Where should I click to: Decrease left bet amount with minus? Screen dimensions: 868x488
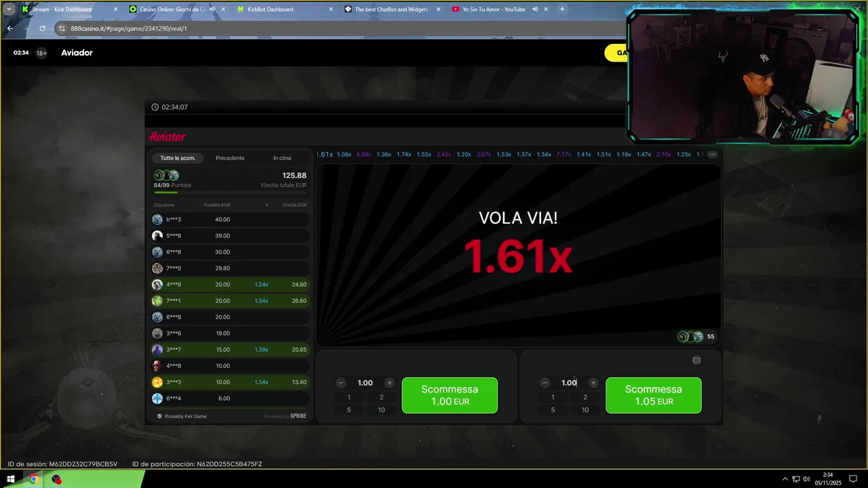click(341, 383)
